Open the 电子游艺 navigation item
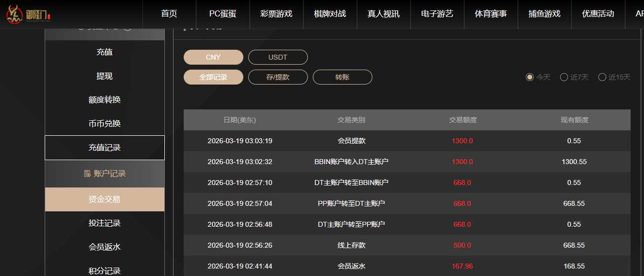644x276 pixels. coord(437,14)
